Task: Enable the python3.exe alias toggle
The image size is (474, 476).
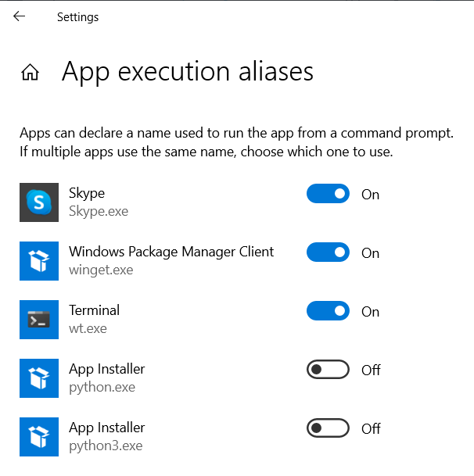Action: (328, 428)
